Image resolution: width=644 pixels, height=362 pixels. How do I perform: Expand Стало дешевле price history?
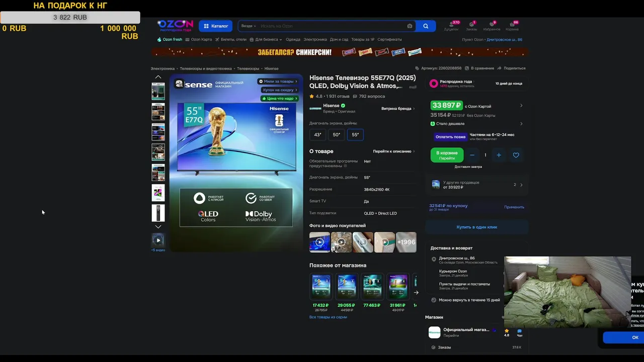[x=476, y=124]
